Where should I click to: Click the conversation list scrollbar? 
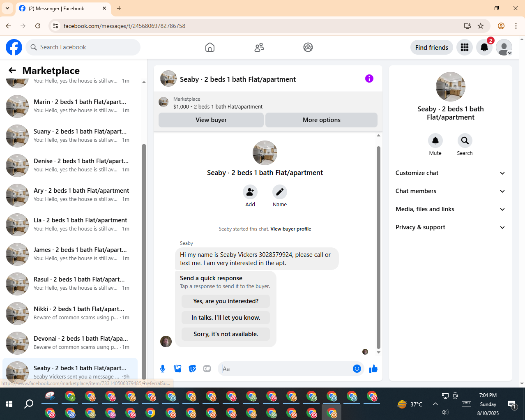tap(144, 261)
